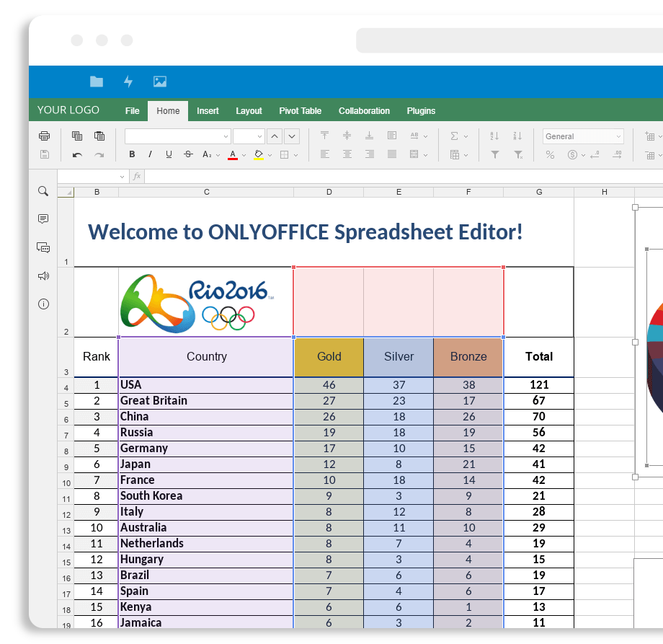Image resolution: width=663 pixels, height=644 pixels.
Task: Click the fx insert function button
Action: (137, 177)
